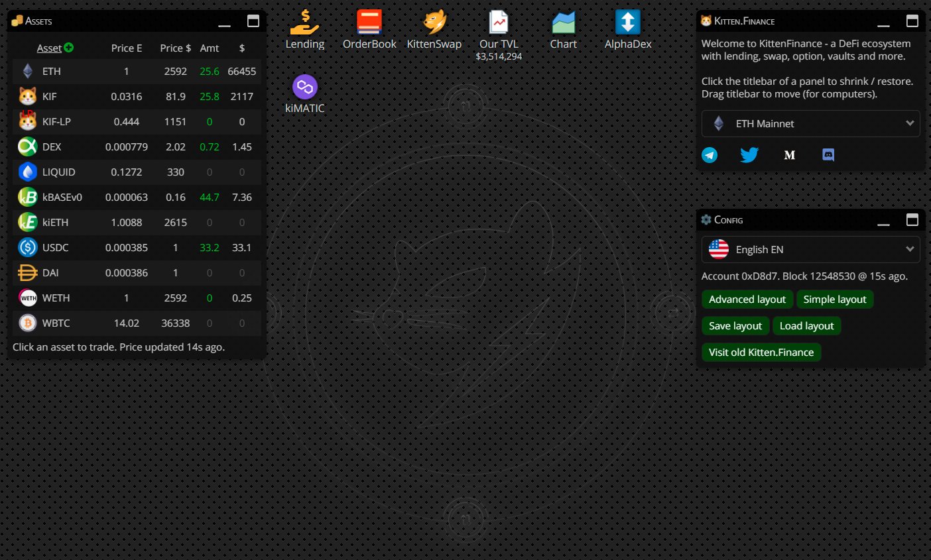Screen dimensions: 931x560
Task: Open the Telegram social link icon
Action: [710, 155]
